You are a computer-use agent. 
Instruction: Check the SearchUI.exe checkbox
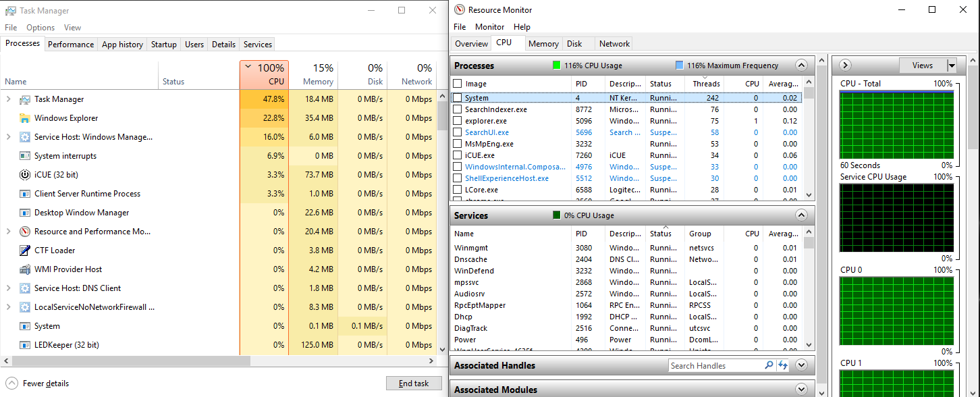point(458,132)
